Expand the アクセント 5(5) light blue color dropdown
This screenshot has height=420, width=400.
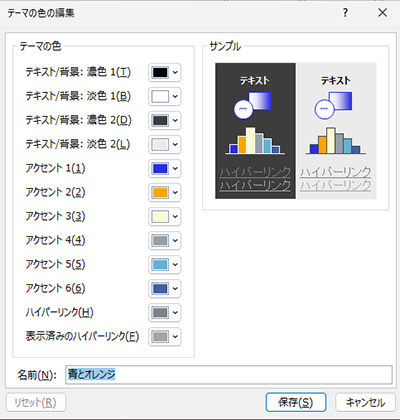tap(165, 264)
